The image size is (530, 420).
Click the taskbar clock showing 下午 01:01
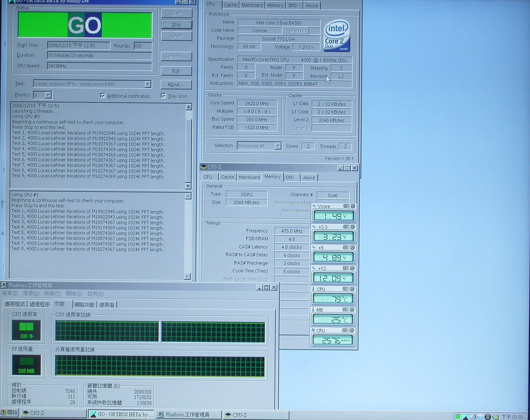512,417
